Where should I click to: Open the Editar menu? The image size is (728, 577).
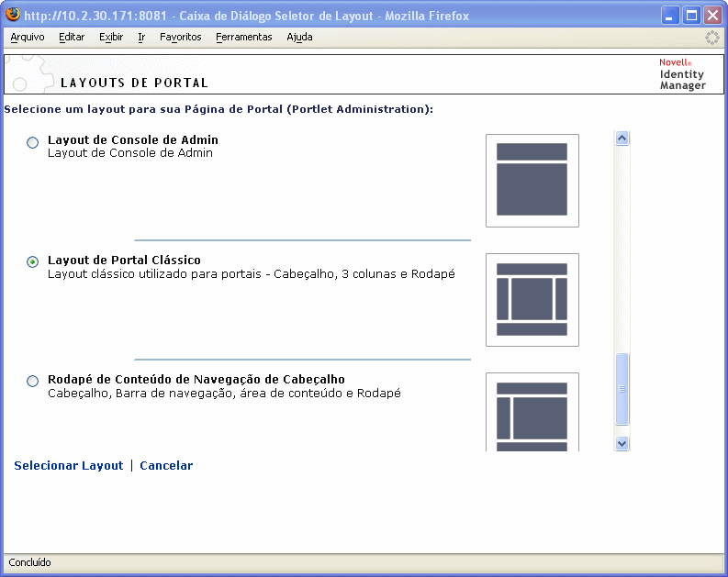(72, 37)
